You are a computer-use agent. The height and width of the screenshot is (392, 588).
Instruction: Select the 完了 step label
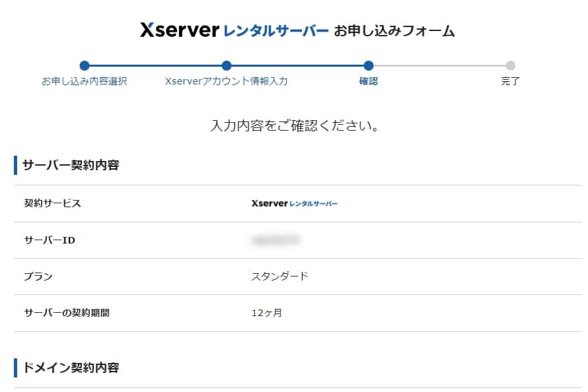(511, 81)
